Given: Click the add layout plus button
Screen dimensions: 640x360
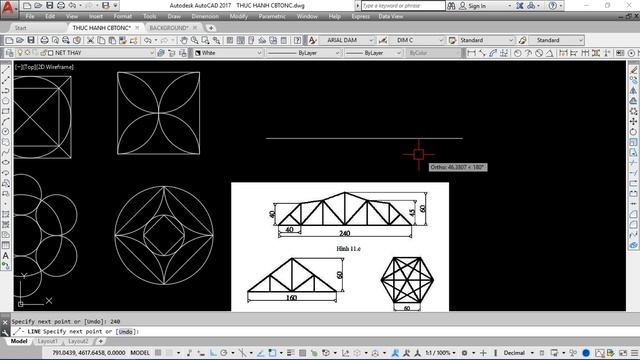Looking at the screenshot, I should 101,341.
